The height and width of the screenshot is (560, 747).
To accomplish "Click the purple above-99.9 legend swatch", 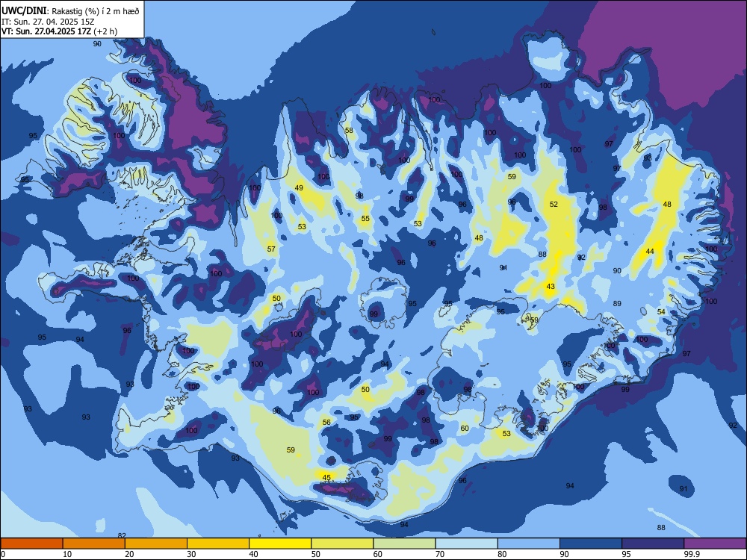I will pyautogui.click(x=715, y=543).
